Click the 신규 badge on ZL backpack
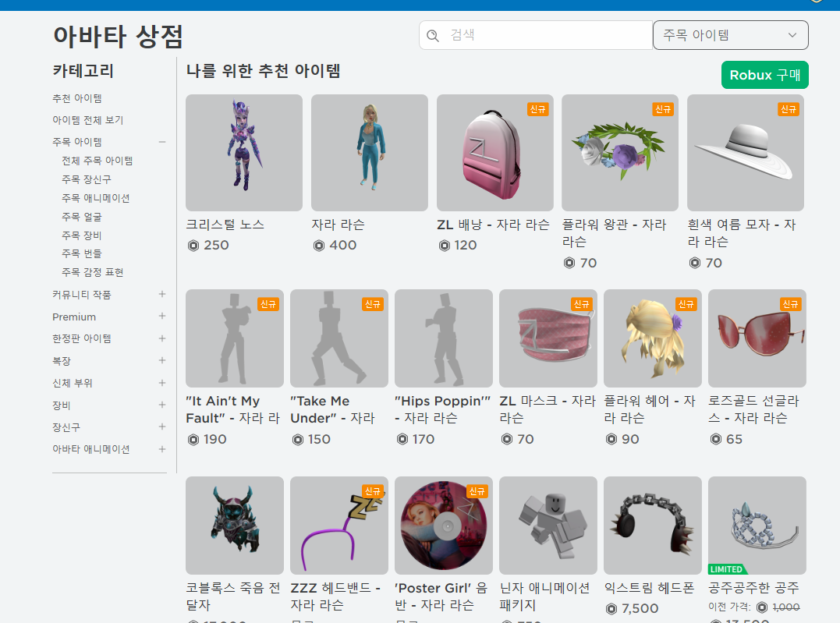This screenshot has height=623, width=840. tap(538, 109)
